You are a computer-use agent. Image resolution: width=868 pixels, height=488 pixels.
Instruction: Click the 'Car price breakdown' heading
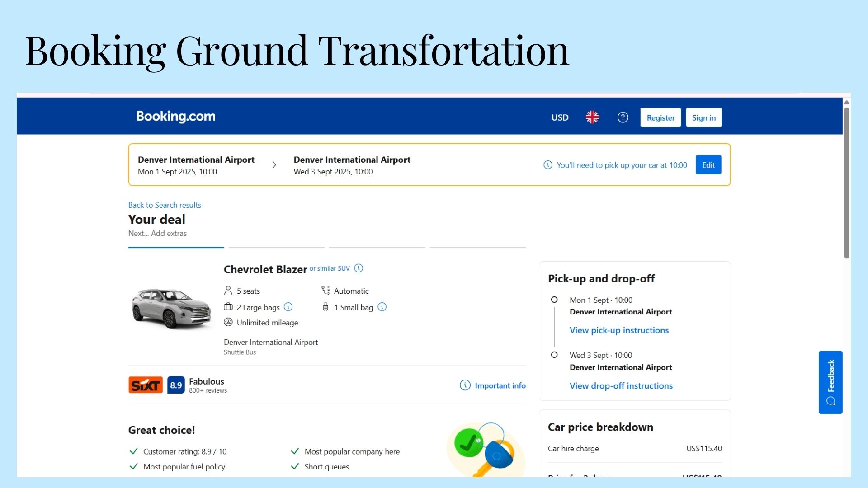coord(600,427)
